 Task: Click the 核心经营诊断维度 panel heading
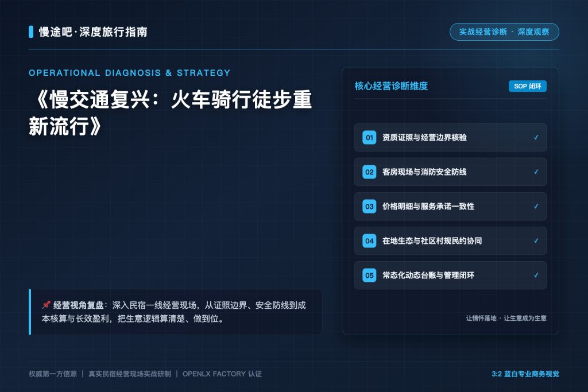(391, 86)
